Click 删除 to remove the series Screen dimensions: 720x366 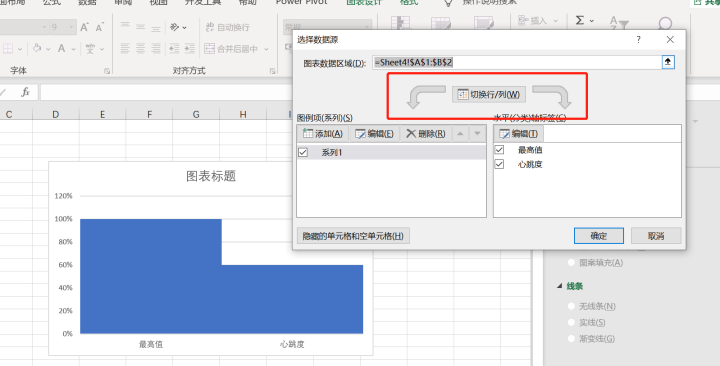(426, 134)
